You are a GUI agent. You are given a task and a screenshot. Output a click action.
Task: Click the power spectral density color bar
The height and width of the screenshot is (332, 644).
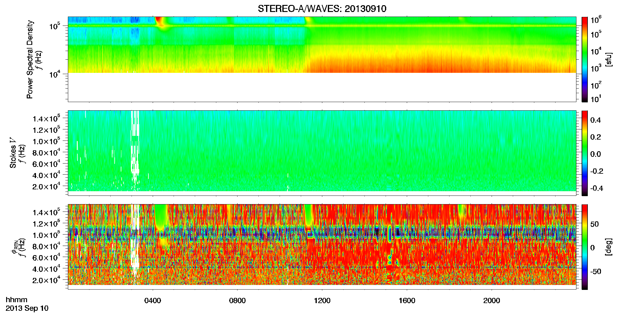click(584, 59)
